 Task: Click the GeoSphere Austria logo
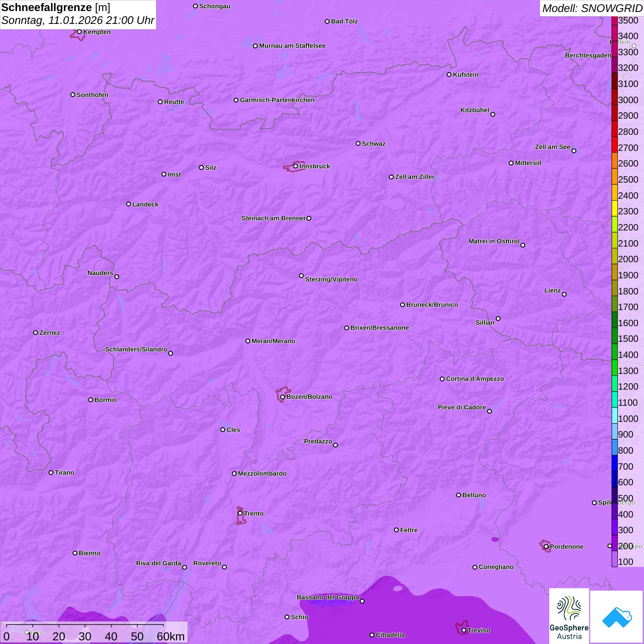(569, 615)
